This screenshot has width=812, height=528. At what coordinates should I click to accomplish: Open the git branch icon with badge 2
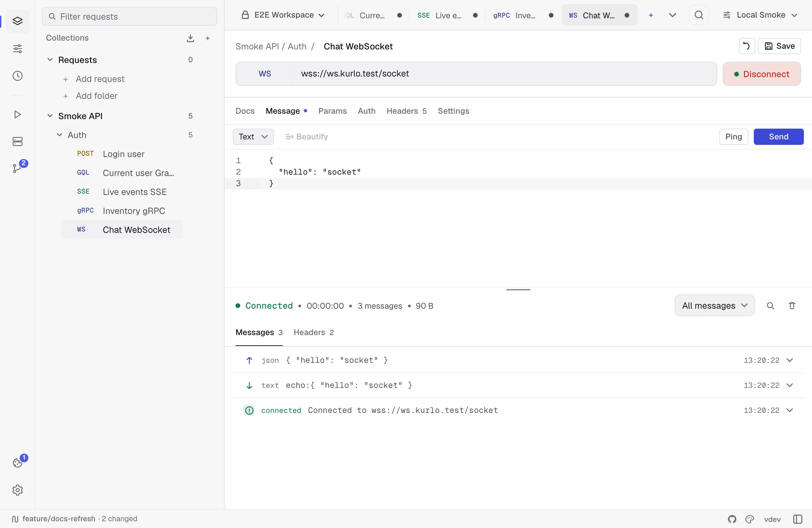[17, 168]
